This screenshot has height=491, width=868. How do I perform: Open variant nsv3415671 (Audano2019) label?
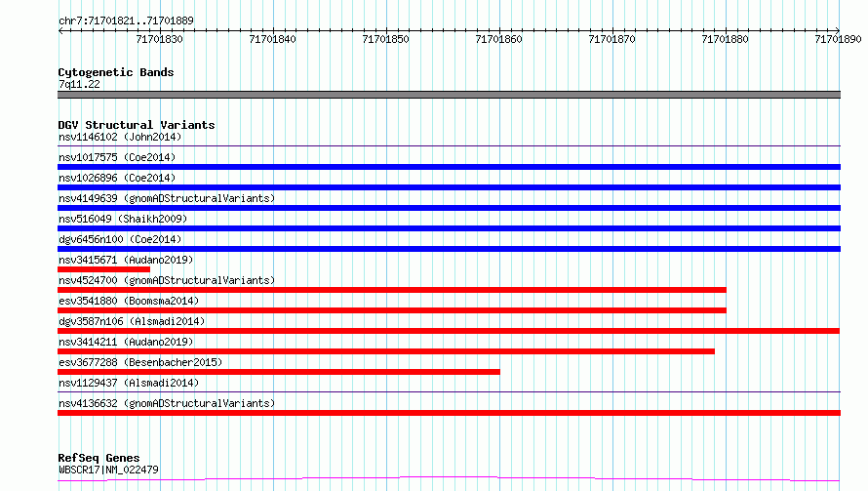[x=126, y=260]
